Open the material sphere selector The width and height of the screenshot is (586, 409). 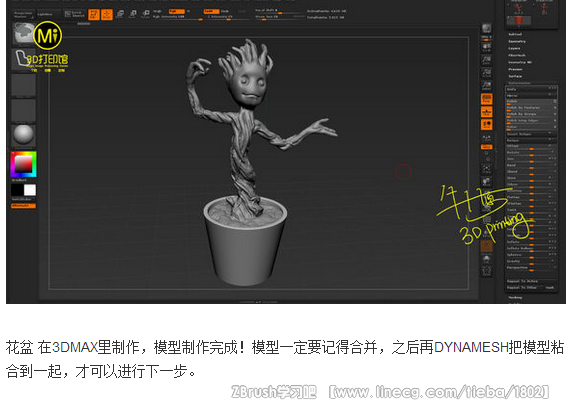click(x=24, y=135)
